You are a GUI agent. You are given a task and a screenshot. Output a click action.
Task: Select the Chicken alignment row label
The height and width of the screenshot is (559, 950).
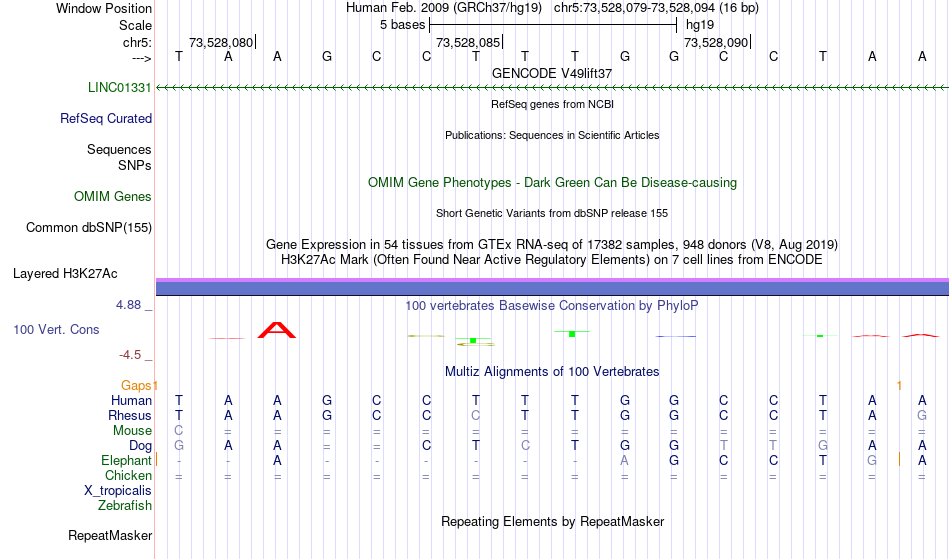[128, 475]
